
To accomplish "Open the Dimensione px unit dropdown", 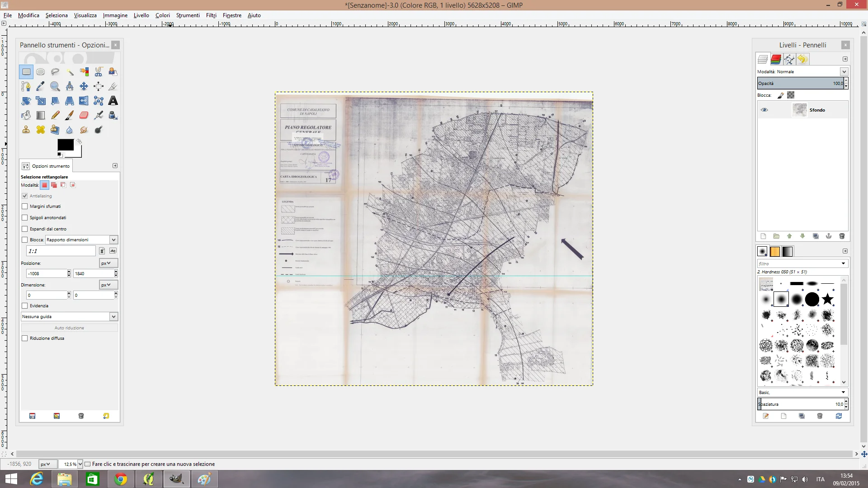I will (x=108, y=285).
